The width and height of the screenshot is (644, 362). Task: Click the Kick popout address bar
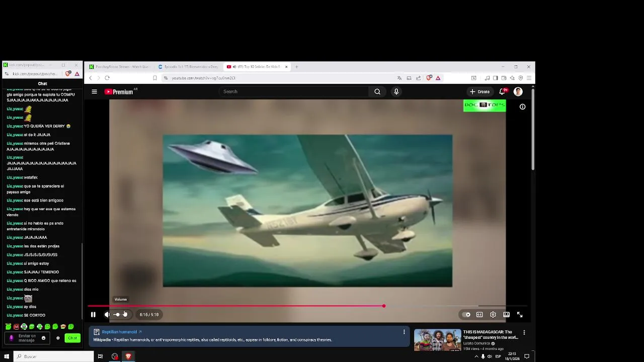35,74
